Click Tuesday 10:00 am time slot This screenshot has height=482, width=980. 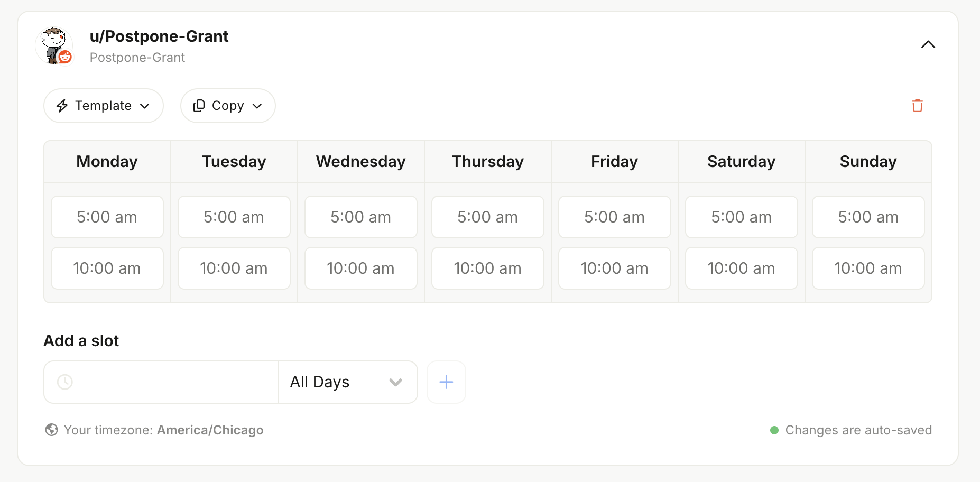pos(234,268)
